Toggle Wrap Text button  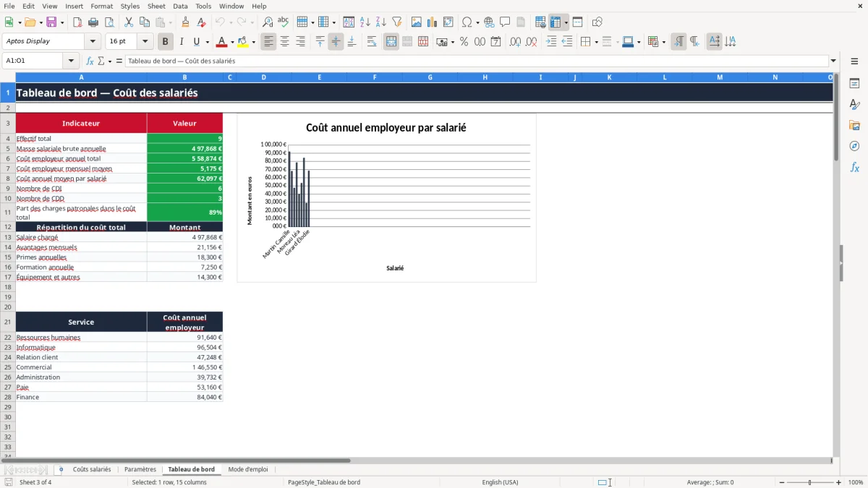pos(372,42)
